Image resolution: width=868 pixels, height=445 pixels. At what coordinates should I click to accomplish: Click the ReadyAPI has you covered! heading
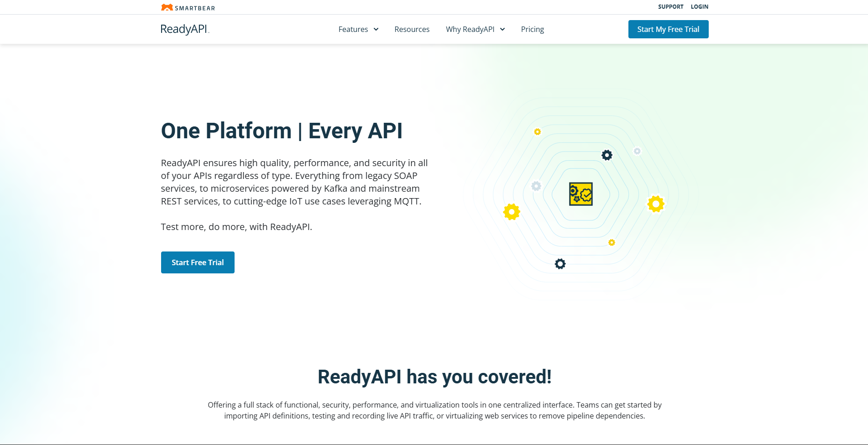(x=434, y=377)
